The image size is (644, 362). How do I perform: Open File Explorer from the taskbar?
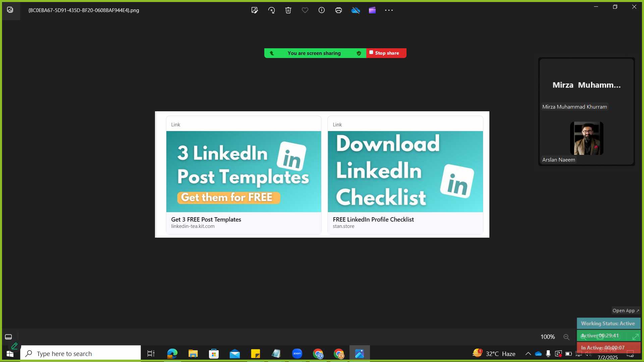click(x=193, y=354)
